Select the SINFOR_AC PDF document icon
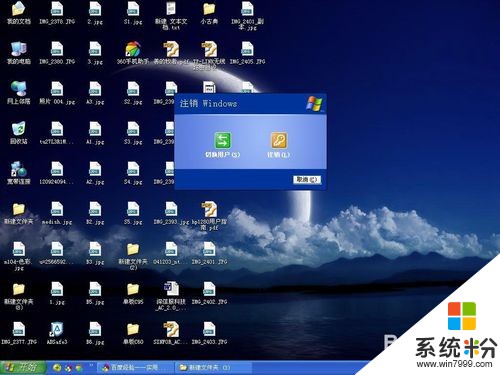This screenshot has height=375, width=500. click(171, 329)
